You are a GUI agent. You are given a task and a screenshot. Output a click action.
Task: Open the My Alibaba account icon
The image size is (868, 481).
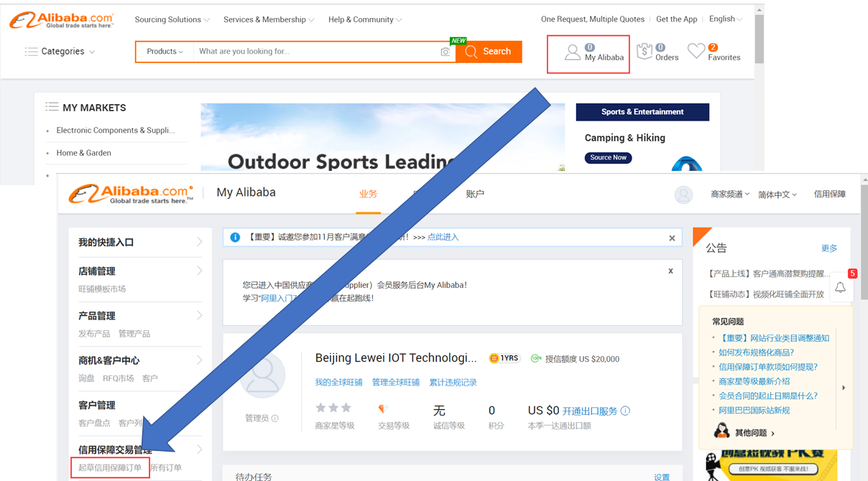click(572, 52)
